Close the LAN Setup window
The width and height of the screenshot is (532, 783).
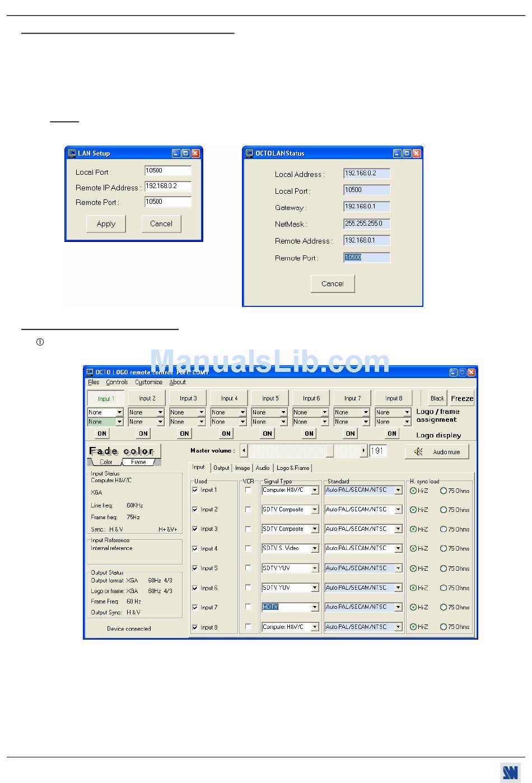pyautogui.click(x=195, y=153)
